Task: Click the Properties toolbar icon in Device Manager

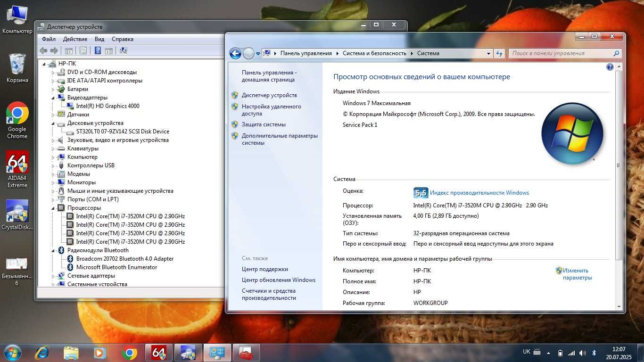Action: (83, 50)
